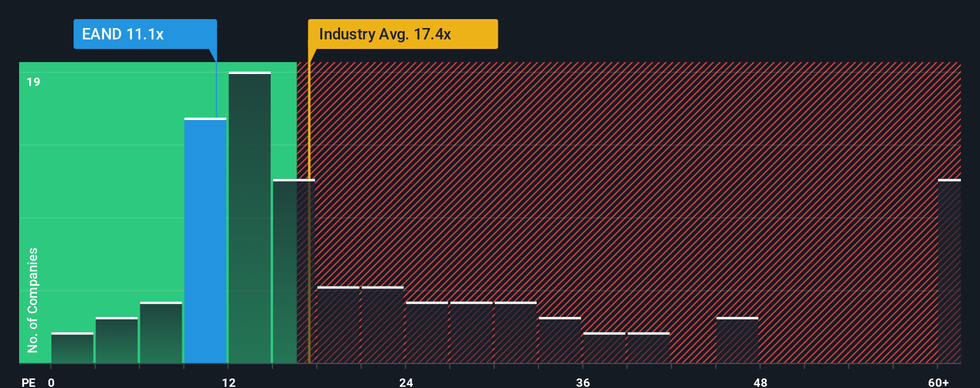980x388 pixels.
Task: Click the No. of Companies axis label
Action: click(33, 300)
